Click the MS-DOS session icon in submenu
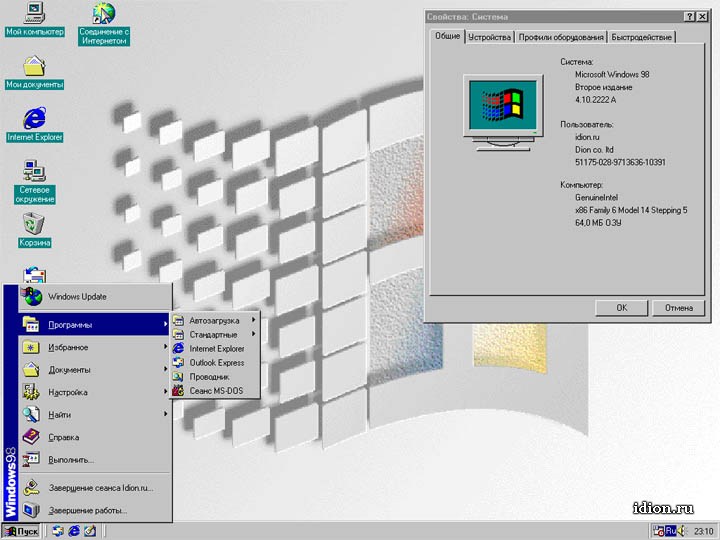Screen dimensions: 720x540 click(x=178, y=391)
